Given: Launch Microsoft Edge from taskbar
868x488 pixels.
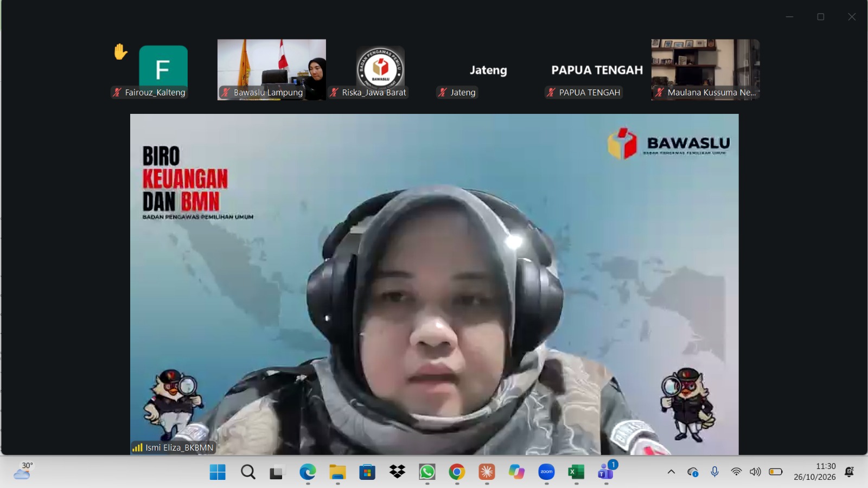Looking at the screenshot, I should [308, 472].
